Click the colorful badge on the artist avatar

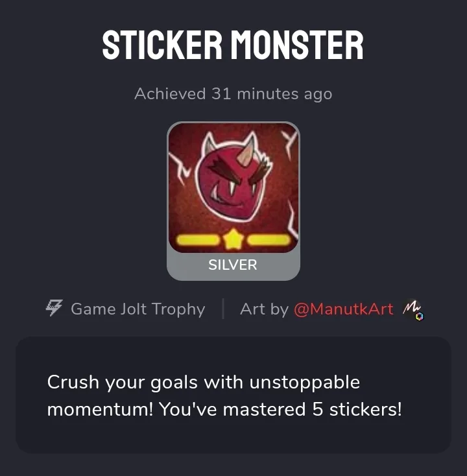(420, 316)
